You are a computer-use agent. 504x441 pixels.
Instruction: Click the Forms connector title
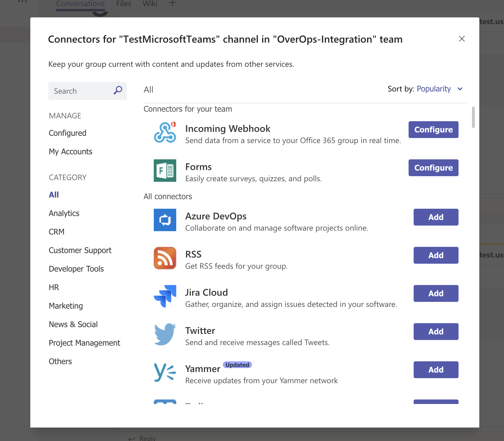point(198,167)
